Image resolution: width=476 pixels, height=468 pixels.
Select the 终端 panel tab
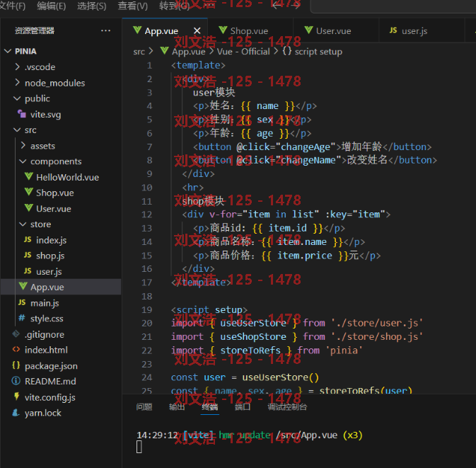point(210,406)
